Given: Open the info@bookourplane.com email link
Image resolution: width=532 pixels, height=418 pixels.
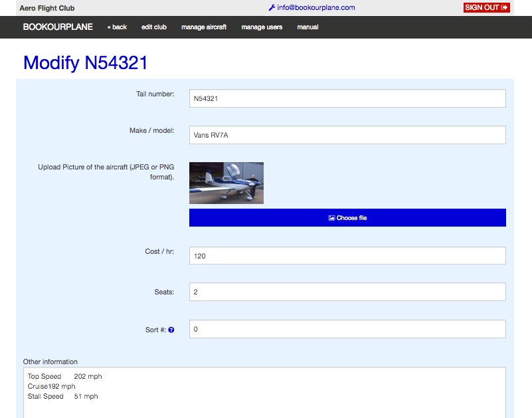Looking at the screenshot, I should point(316,7).
